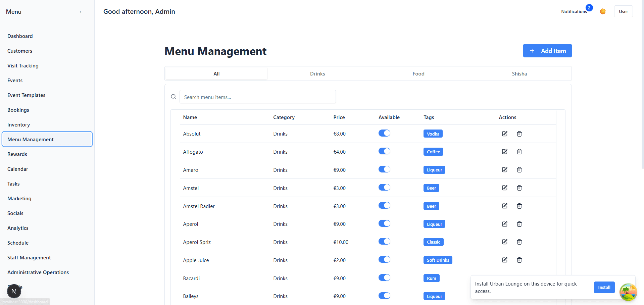Edit the Absolut menu item
This screenshot has height=305, width=644.
[504, 134]
